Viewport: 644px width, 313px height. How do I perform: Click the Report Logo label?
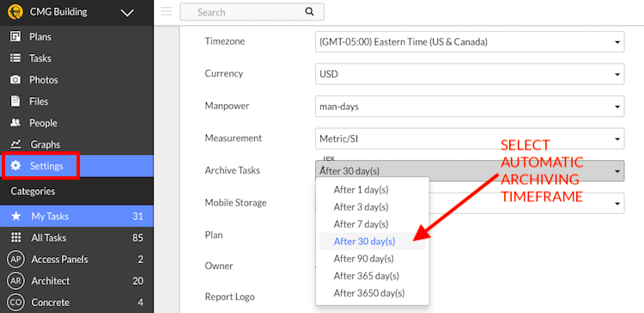(229, 297)
